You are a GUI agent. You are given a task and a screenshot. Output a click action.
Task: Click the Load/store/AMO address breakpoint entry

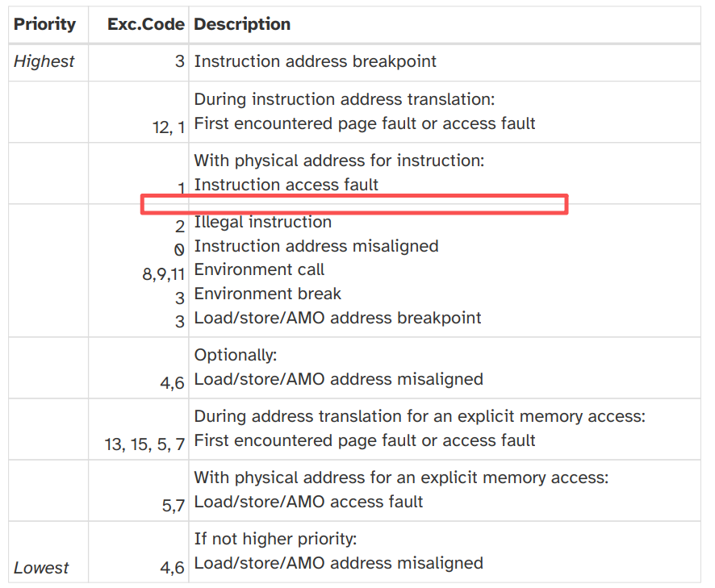click(x=337, y=318)
